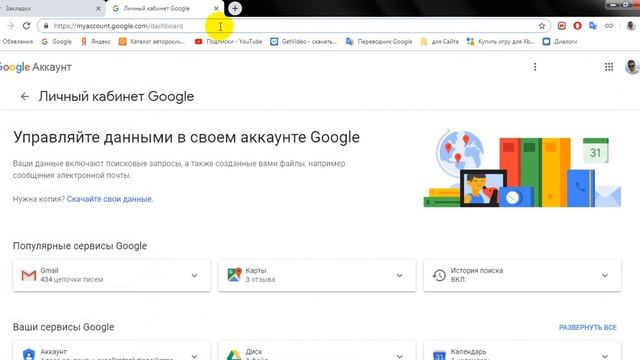Open the Google bookmark
640x360 pixels.
57,42
